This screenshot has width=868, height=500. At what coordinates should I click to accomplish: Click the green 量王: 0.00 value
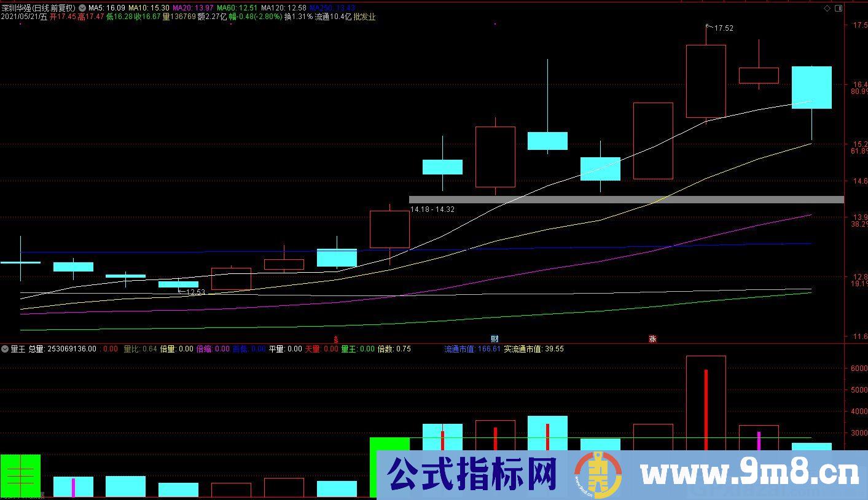coord(358,349)
